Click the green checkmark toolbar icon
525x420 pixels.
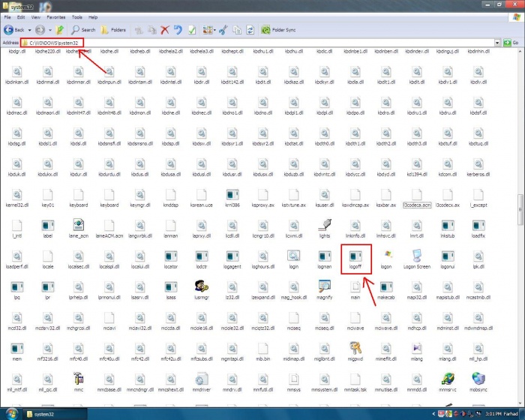pyautogui.click(x=192, y=30)
